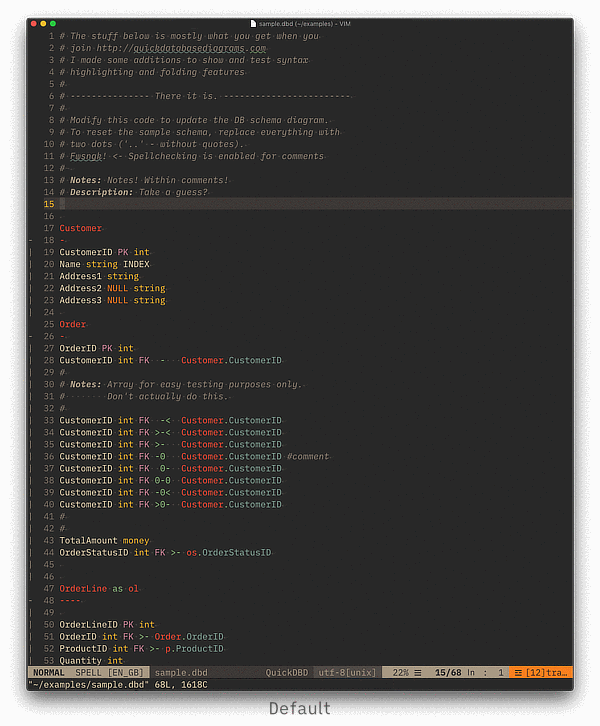Click the [12]tra… warning segment

coord(546,673)
